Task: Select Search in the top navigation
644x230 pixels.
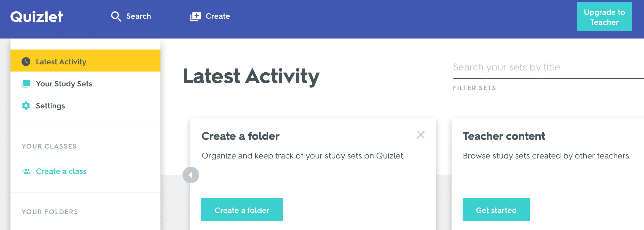Action: [x=131, y=16]
